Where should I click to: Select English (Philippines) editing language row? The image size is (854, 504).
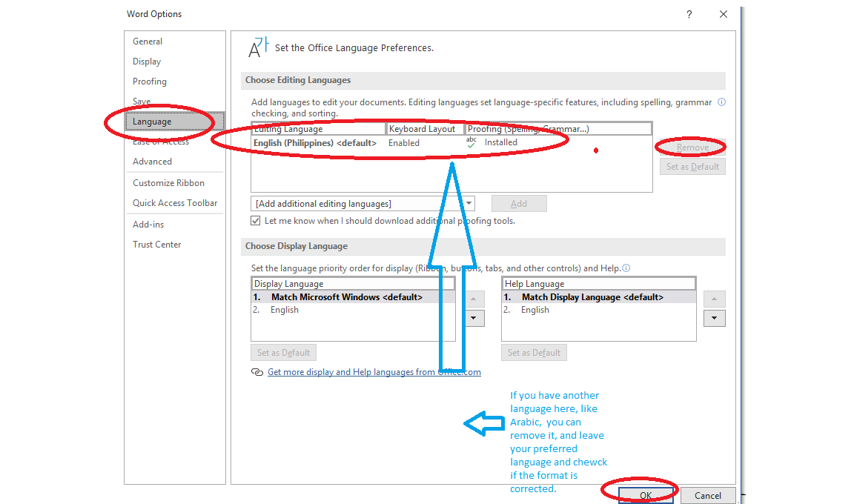[x=451, y=142]
